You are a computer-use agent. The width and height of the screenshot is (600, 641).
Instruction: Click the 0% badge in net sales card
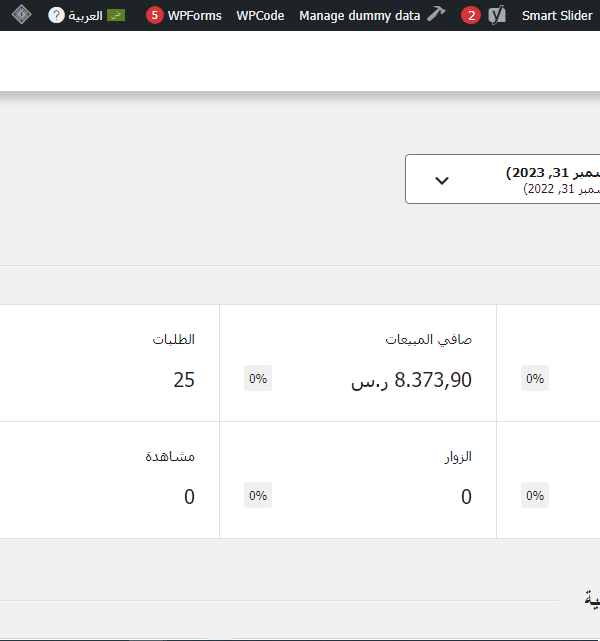[258, 378]
